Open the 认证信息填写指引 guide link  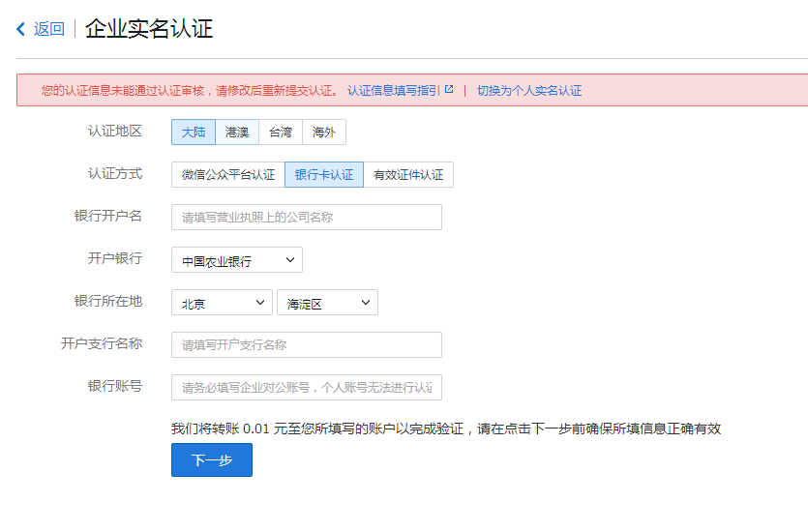393,90
